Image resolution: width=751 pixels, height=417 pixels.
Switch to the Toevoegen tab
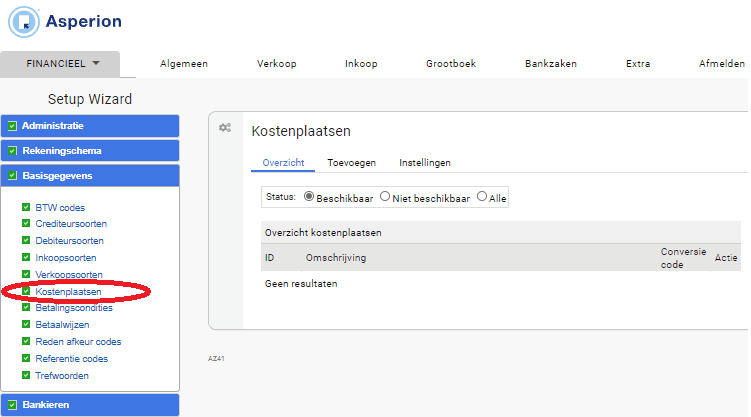(352, 163)
